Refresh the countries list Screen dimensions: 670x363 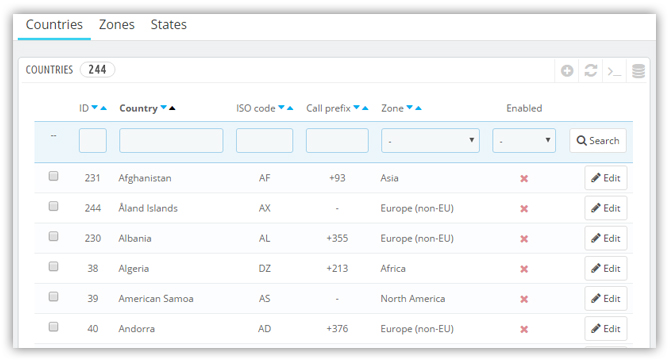coord(591,70)
